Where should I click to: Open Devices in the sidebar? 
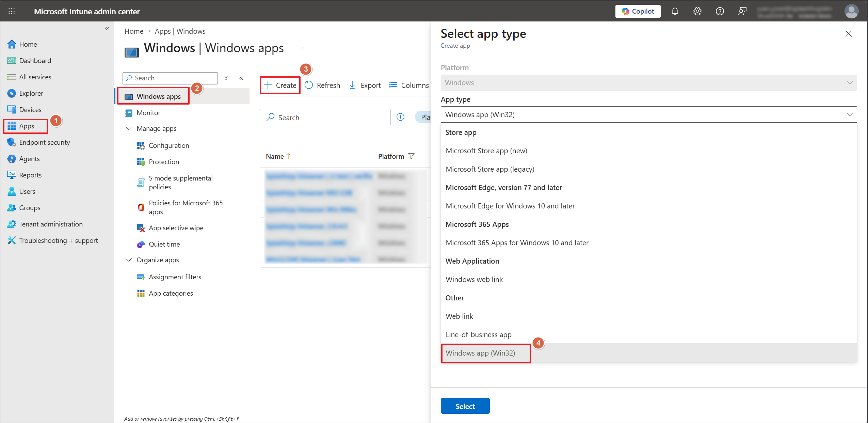(25, 110)
